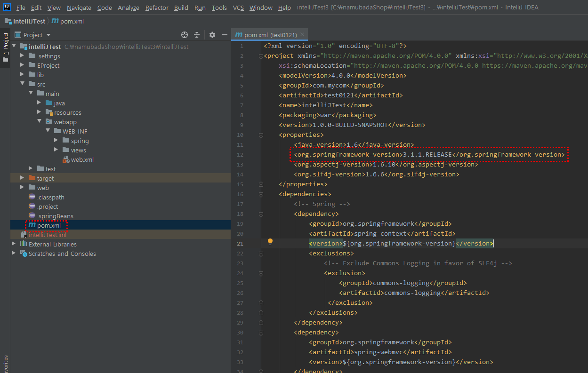Expand the EProject folder arrow
Screen dimensions: 588x373
click(23, 65)
